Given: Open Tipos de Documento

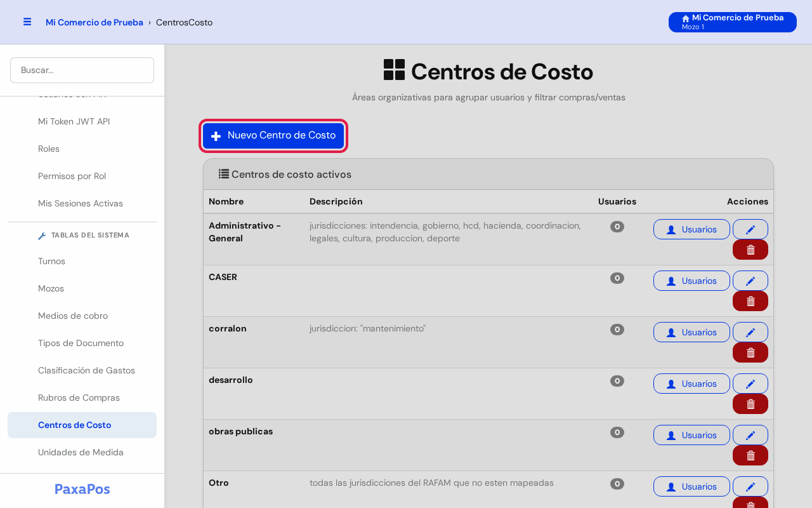Looking at the screenshot, I should [82, 343].
